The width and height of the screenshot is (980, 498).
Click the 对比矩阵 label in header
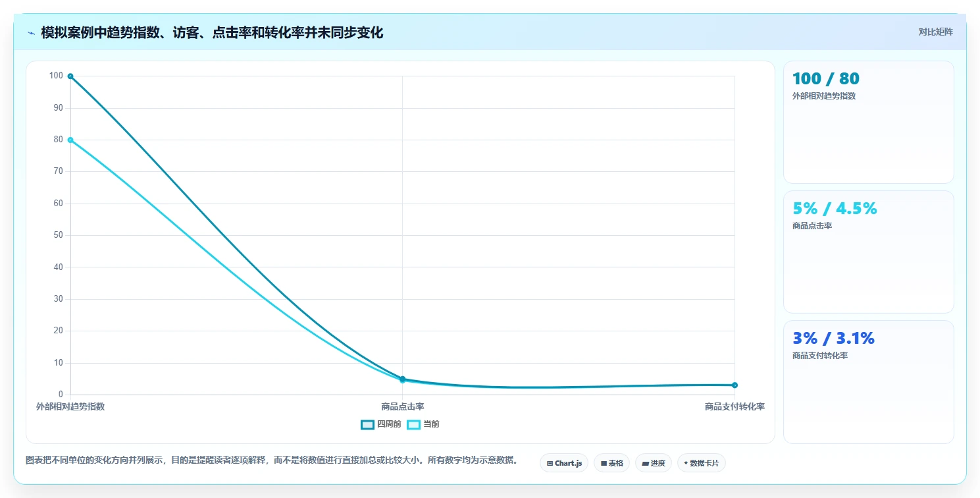pyautogui.click(x=935, y=32)
